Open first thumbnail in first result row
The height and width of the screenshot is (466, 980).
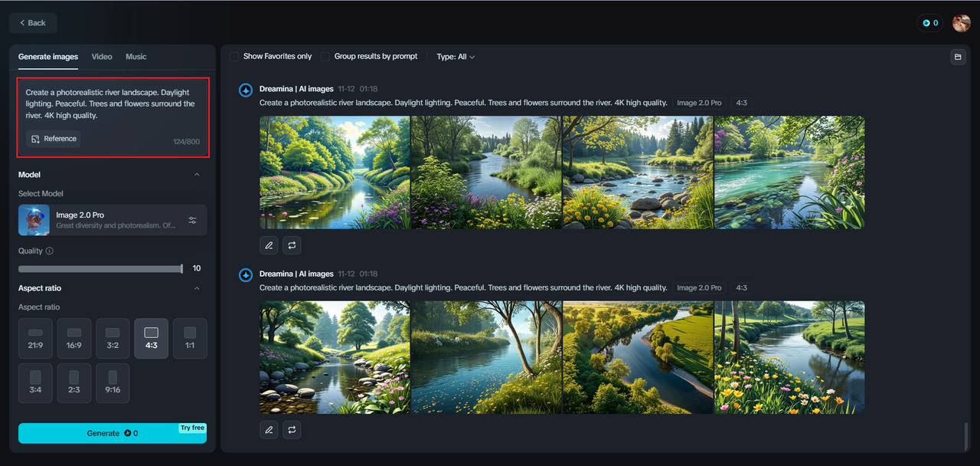click(x=335, y=172)
